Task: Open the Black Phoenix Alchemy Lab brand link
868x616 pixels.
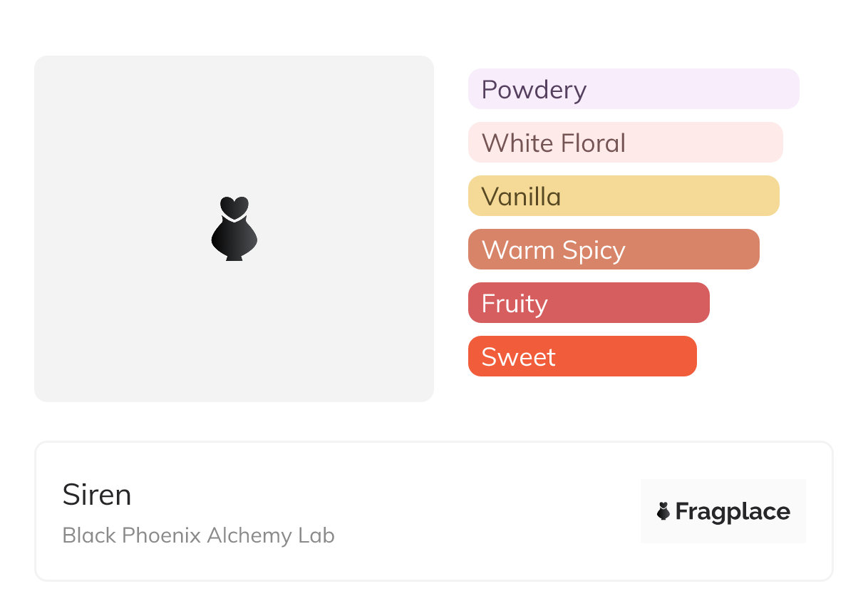Action: pos(198,535)
